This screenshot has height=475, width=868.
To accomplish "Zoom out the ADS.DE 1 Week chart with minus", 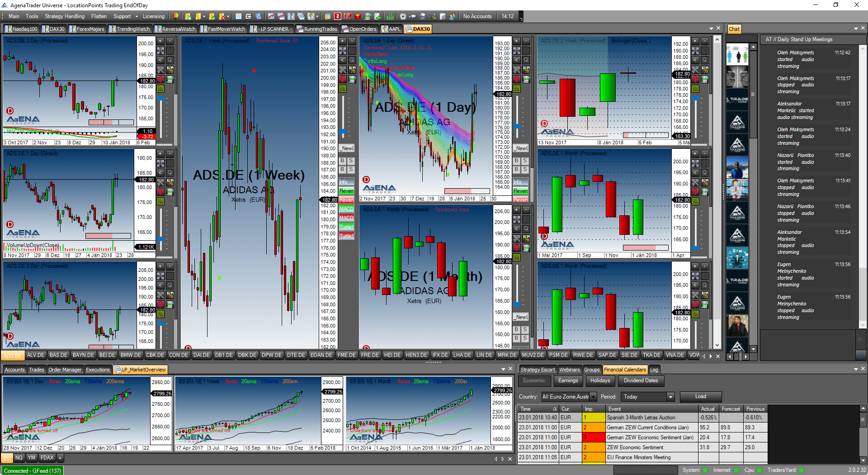I will point(352,41).
